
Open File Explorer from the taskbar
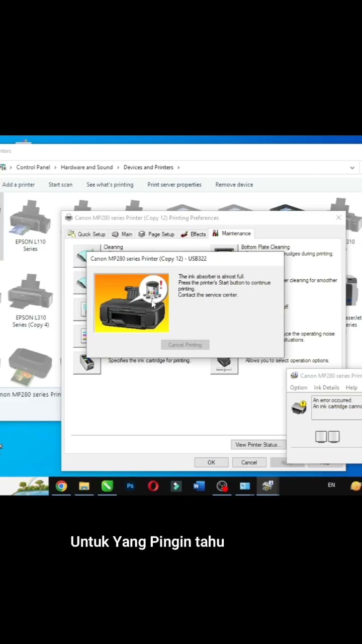(84, 486)
